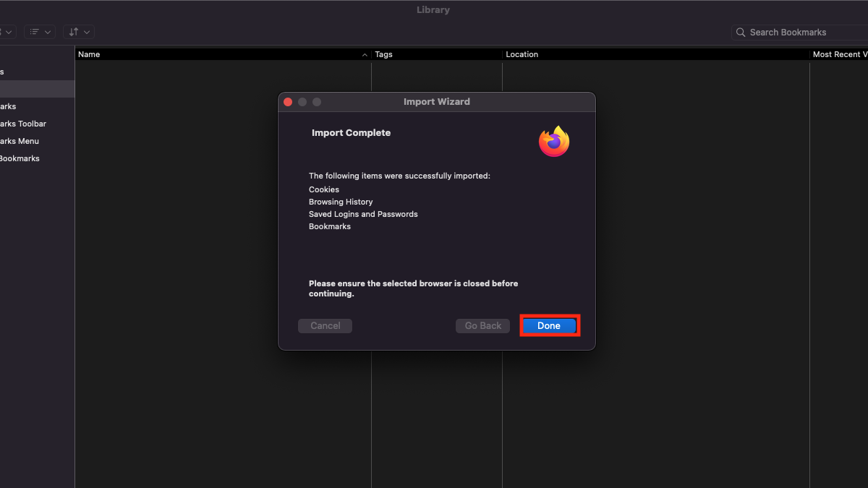868x488 pixels.
Task: Select the highlighted row in Library sidebar
Action: coord(37,89)
